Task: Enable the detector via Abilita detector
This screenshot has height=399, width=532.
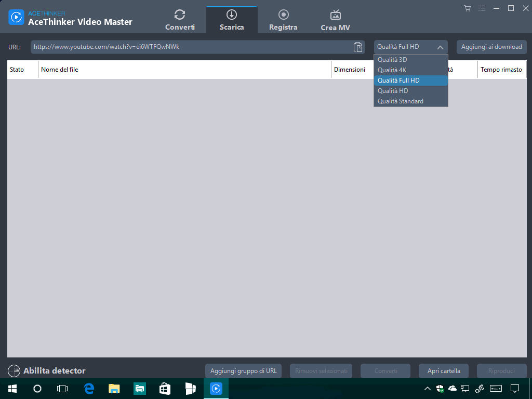Action: click(47, 371)
